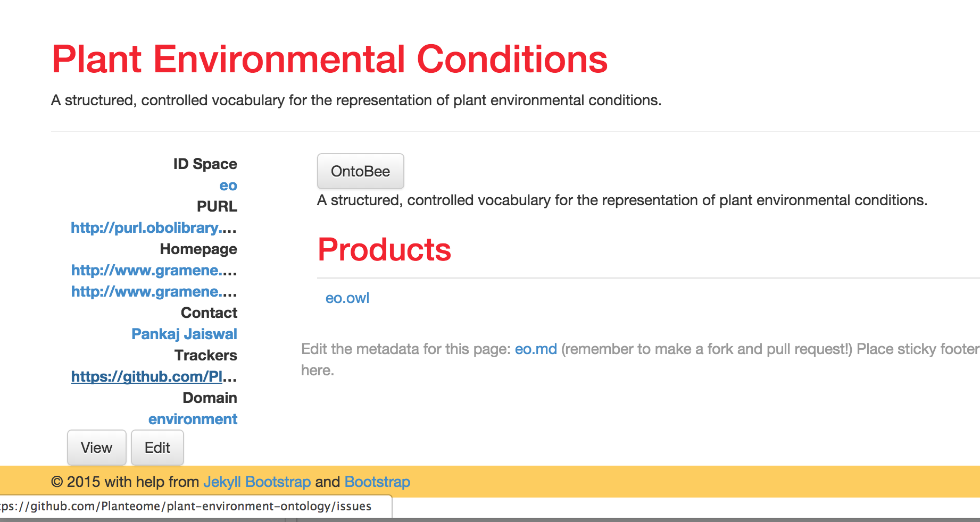Click contact name Pankaj Jaiswal
Image resolution: width=980 pixels, height=522 pixels.
[x=184, y=334]
